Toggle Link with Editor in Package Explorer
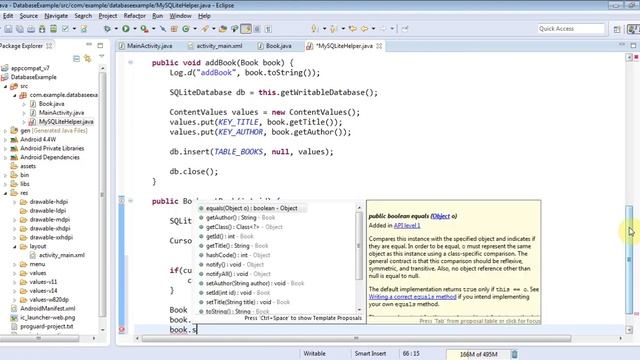The width and height of the screenshot is (640, 360). click(x=87, y=59)
